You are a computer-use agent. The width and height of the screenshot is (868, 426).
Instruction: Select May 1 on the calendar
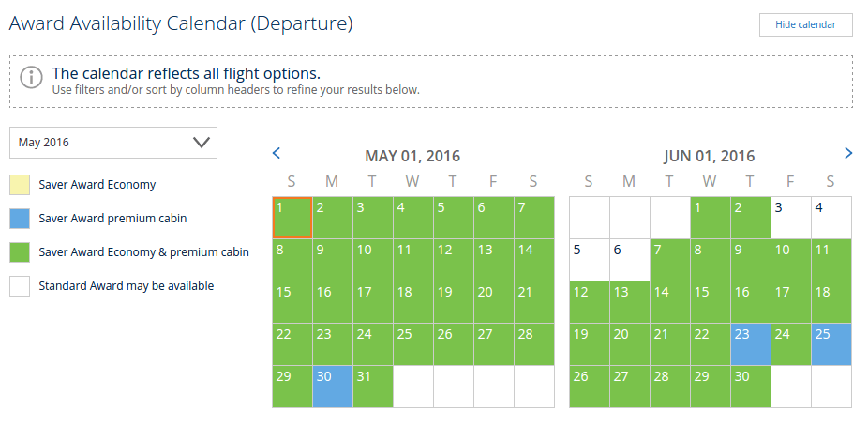(x=292, y=218)
